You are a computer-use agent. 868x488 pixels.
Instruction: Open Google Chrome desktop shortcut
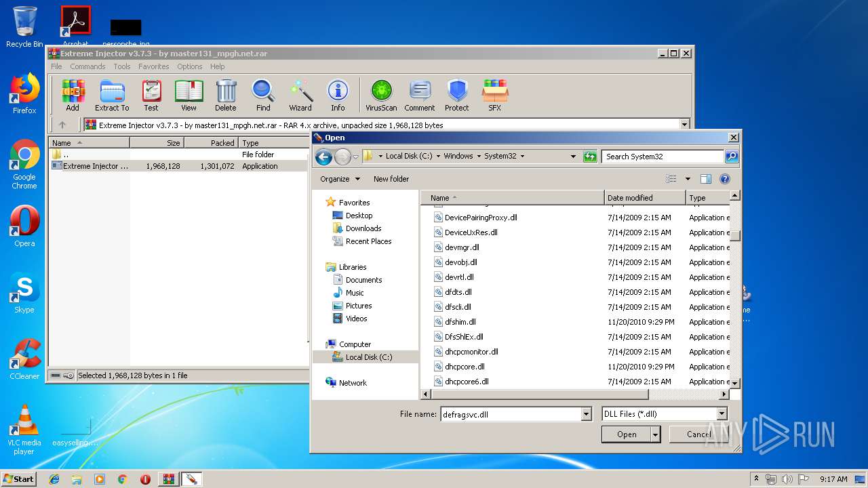point(24,164)
